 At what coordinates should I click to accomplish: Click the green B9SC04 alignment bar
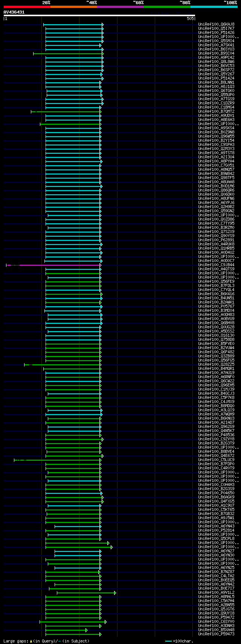pos(68,54)
